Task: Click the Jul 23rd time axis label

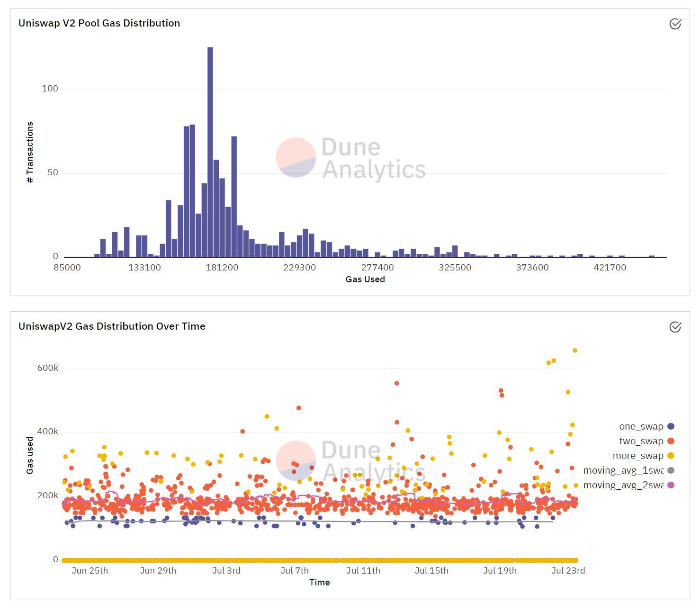Action: 568,571
